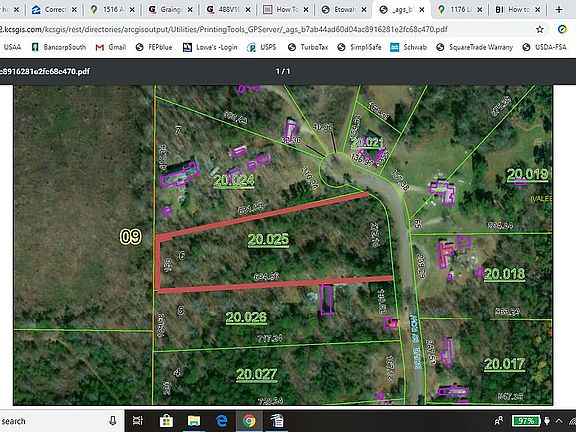Open File Explorer from the taskbar
Viewport: 576px width, 432px height.
pos(194,421)
